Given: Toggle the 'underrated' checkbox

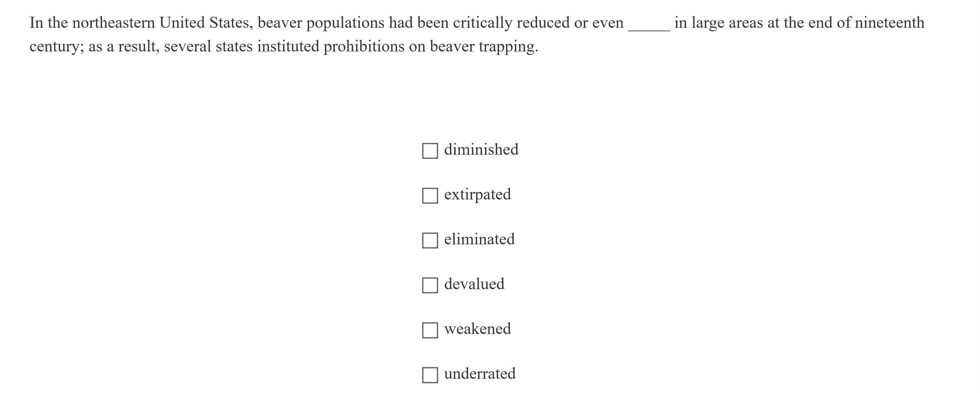Looking at the screenshot, I should (x=430, y=375).
